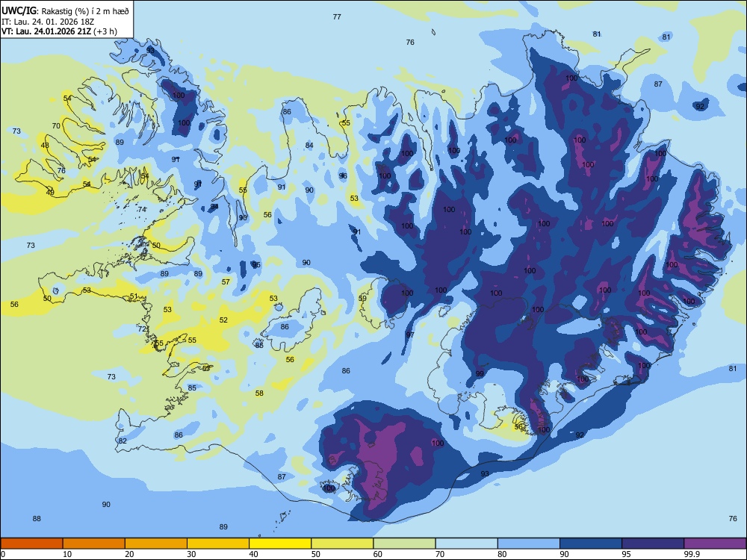This screenshot has height=560, width=747.
Task: Select the 95 legend scale label
Action: [626, 554]
